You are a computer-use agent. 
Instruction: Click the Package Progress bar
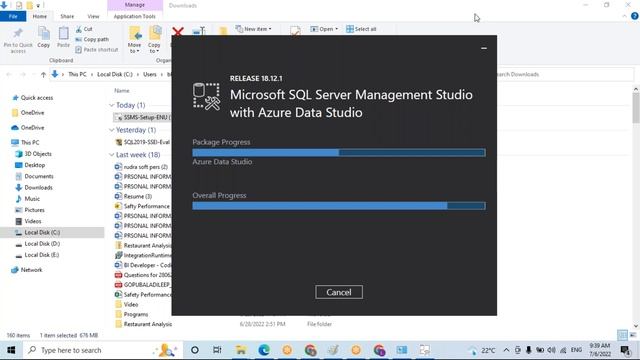tap(339, 152)
